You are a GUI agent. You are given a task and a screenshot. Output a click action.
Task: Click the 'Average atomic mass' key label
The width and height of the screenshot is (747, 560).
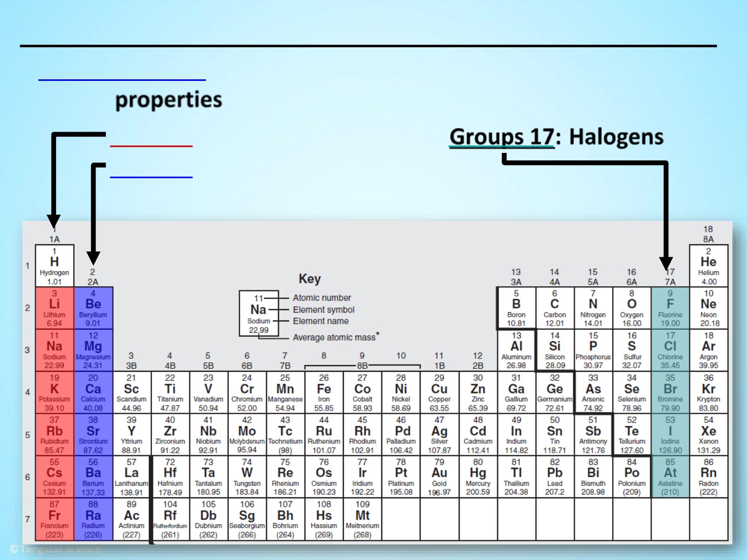[x=336, y=337]
